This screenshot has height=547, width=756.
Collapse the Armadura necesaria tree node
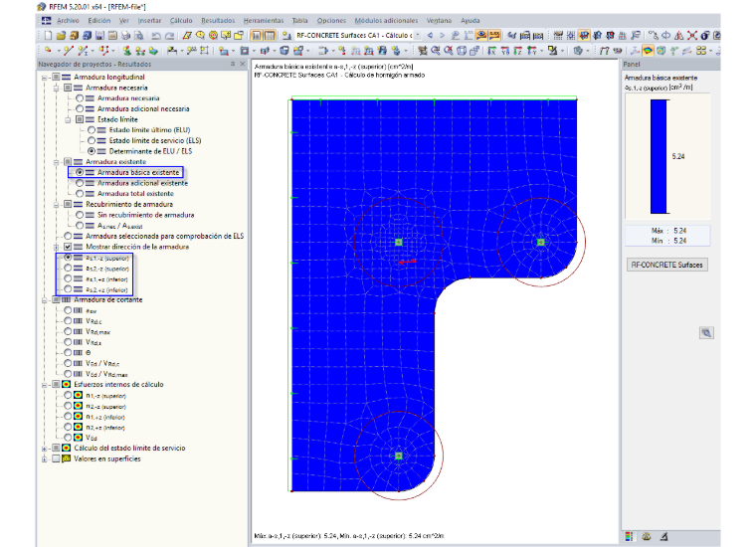coord(56,89)
